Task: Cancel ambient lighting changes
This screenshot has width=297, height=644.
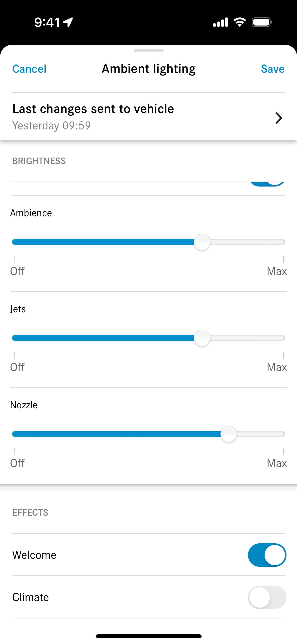Action: [29, 69]
